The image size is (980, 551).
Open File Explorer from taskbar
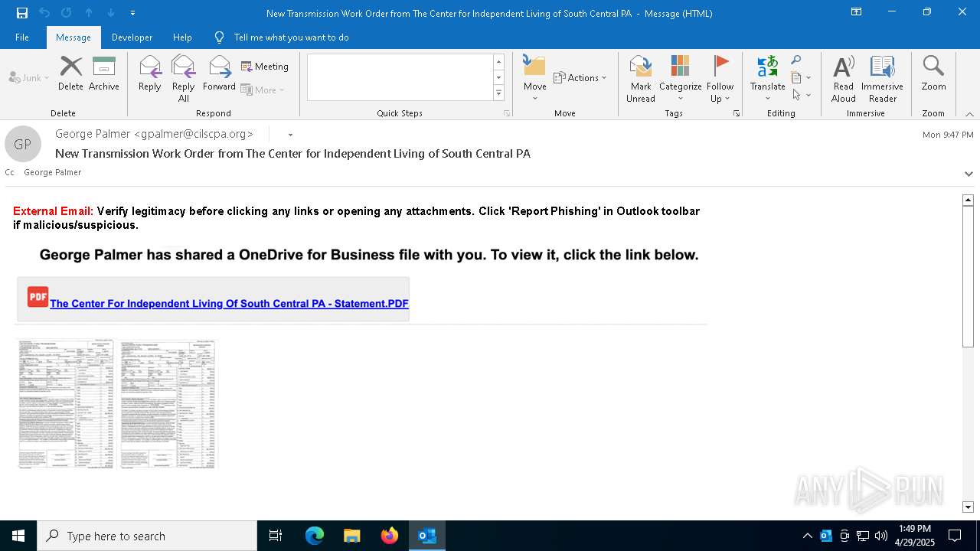(352, 536)
